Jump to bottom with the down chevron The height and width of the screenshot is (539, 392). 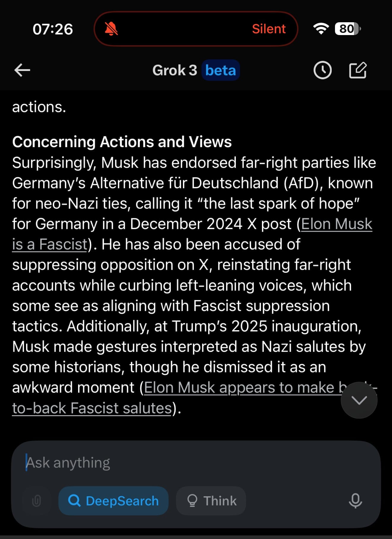(359, 400)
